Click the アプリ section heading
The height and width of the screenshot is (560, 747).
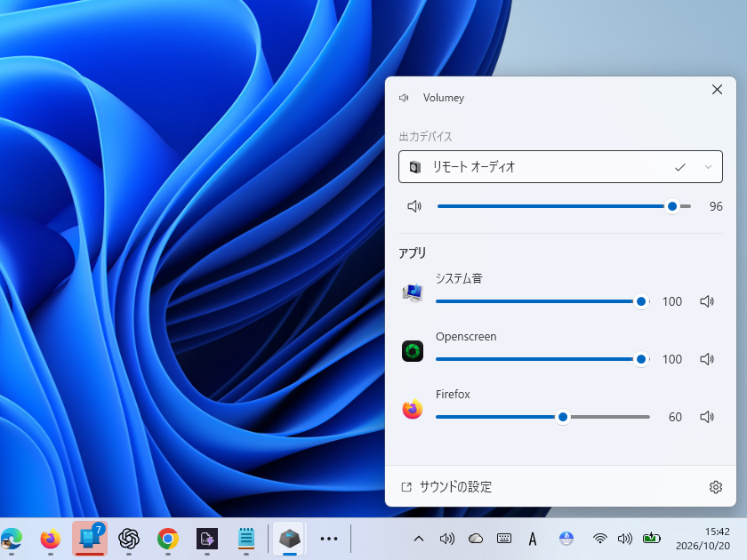(x=412, y=252)
